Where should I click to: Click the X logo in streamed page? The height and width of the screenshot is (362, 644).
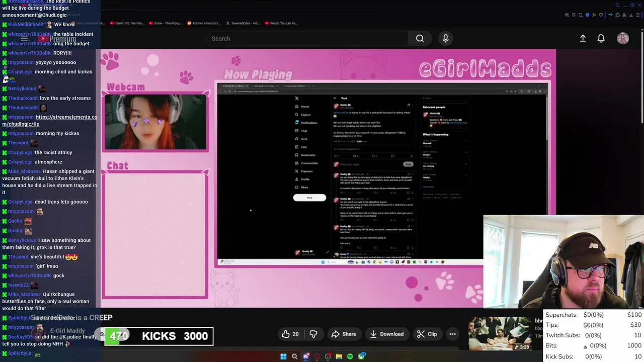click(x=297, y=99)
